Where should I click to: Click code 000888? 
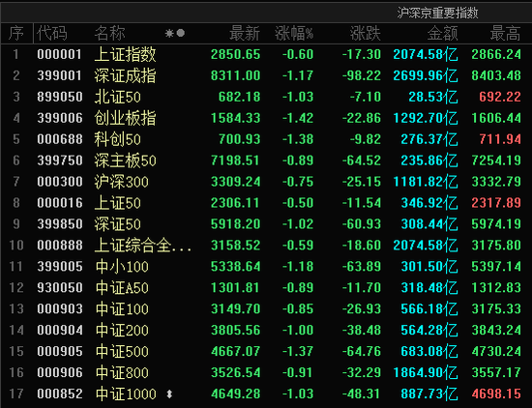tap(60, 246)
